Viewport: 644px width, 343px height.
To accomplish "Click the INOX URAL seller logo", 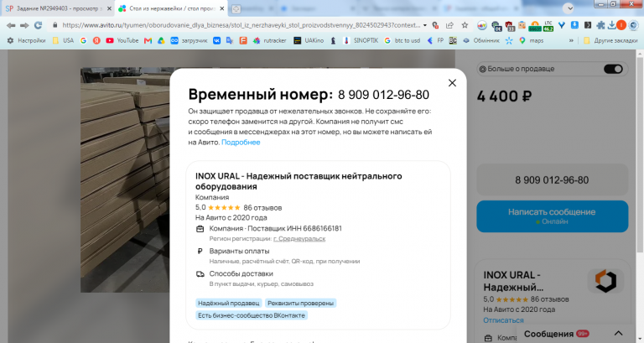I will (605, 281).
